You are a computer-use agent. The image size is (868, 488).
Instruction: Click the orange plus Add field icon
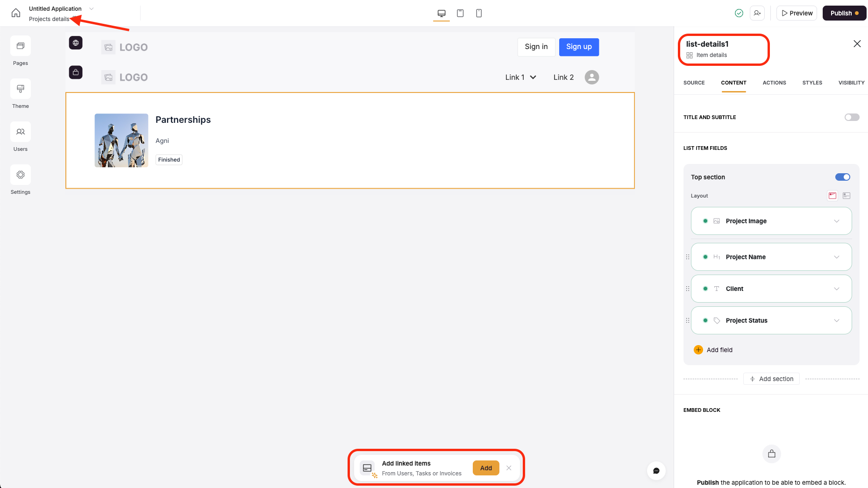(x=698, y=350)
